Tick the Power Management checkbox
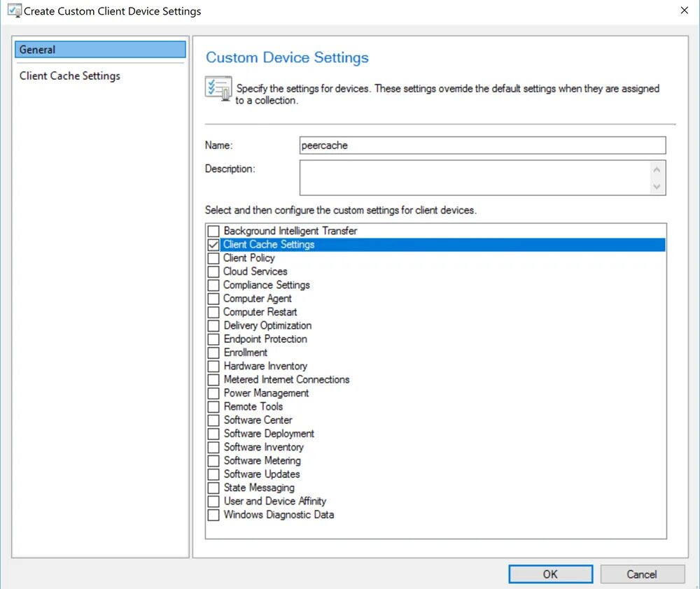Image resolution: width=700 pixels, height=589 pixels. click(x=213, y=393)
